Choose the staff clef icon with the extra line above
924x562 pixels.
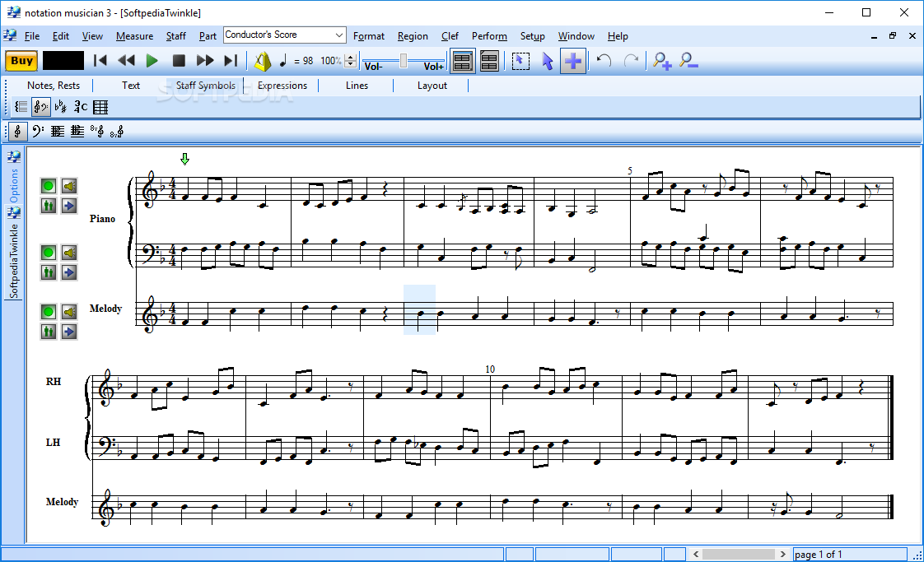tap(77, 132)
